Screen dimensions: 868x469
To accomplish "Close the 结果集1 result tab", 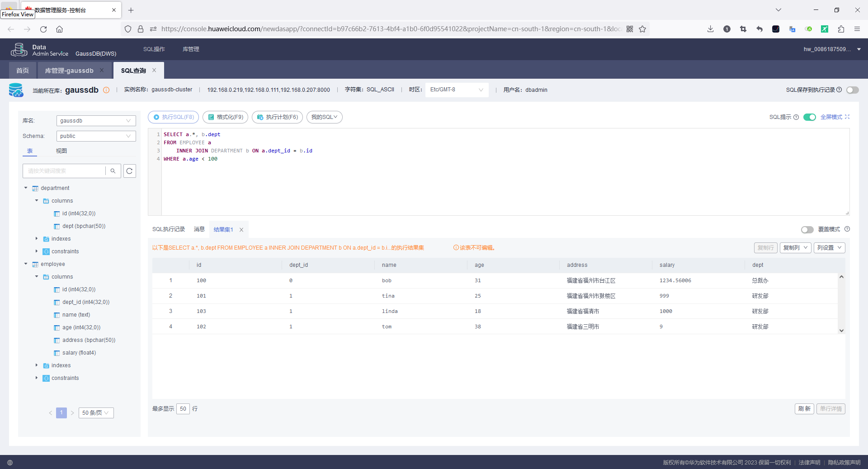I will pyautogui.click(x=241, y=230).
